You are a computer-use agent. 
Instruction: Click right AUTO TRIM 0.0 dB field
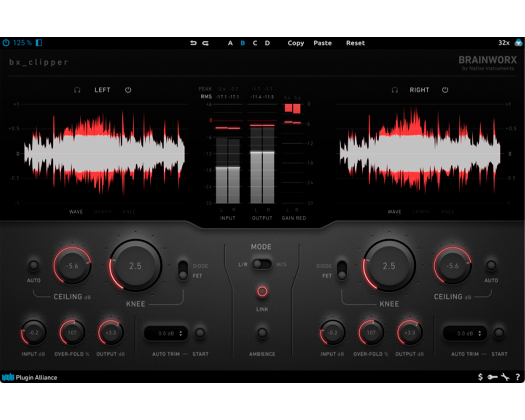pyautogui.click(x=465, y=333)
